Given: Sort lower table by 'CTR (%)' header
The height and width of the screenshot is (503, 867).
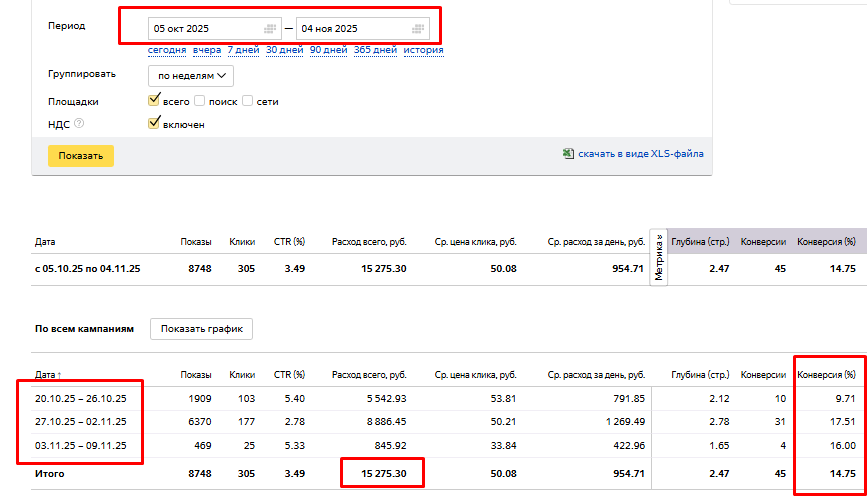Looking at the screenshot, I should click(x=289, y=375).
